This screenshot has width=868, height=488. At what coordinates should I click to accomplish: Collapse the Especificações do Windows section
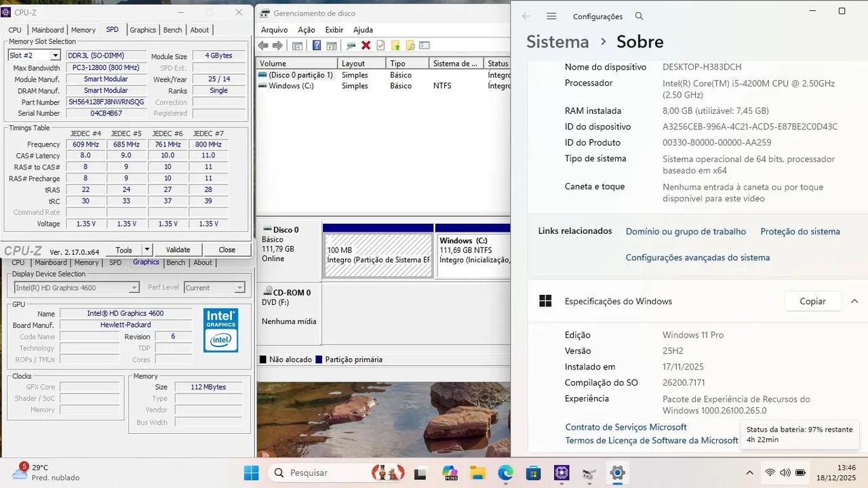click(x=854, y=301)
